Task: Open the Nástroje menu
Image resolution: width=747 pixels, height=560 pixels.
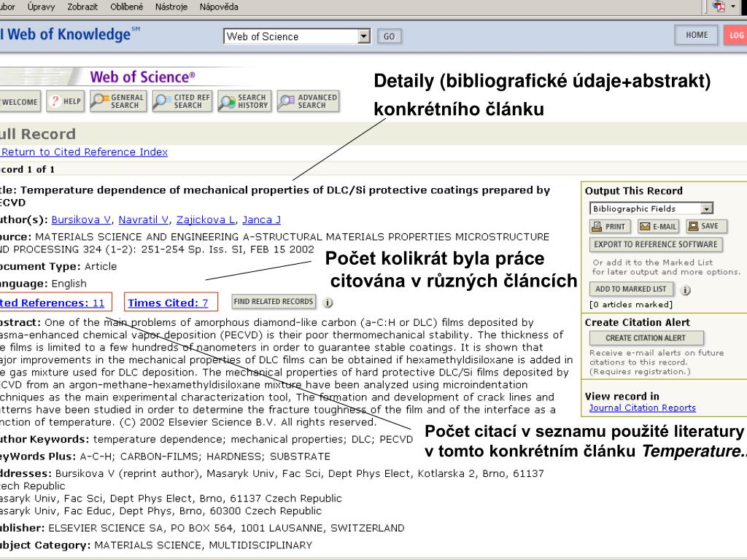Action: (x=171, y=7)
